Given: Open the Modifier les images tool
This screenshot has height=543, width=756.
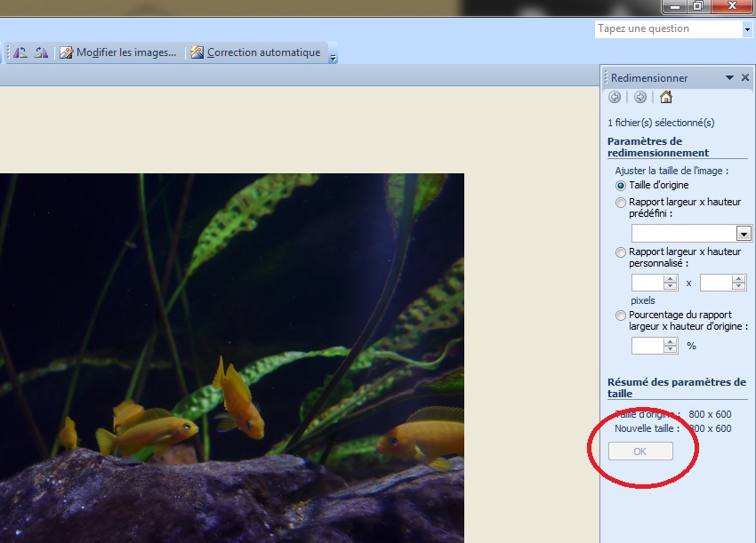Looking at the screenshot, I should [117, 52].
